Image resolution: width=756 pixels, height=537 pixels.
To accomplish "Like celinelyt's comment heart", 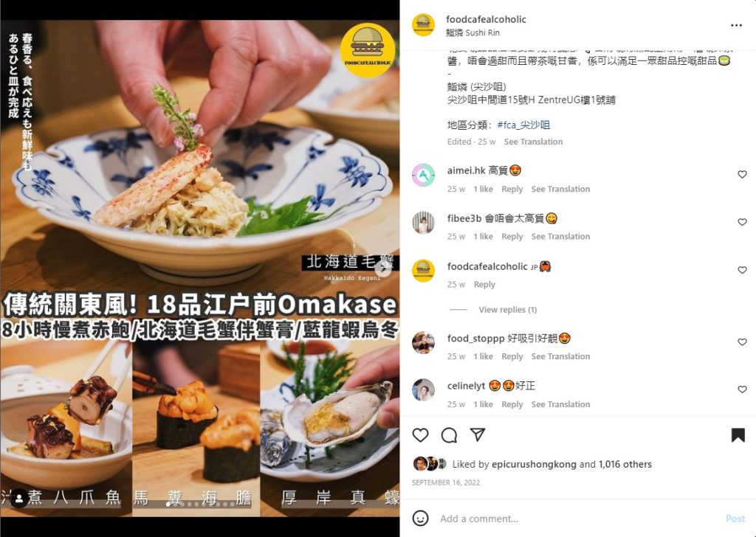I will [x=742, y=389].
